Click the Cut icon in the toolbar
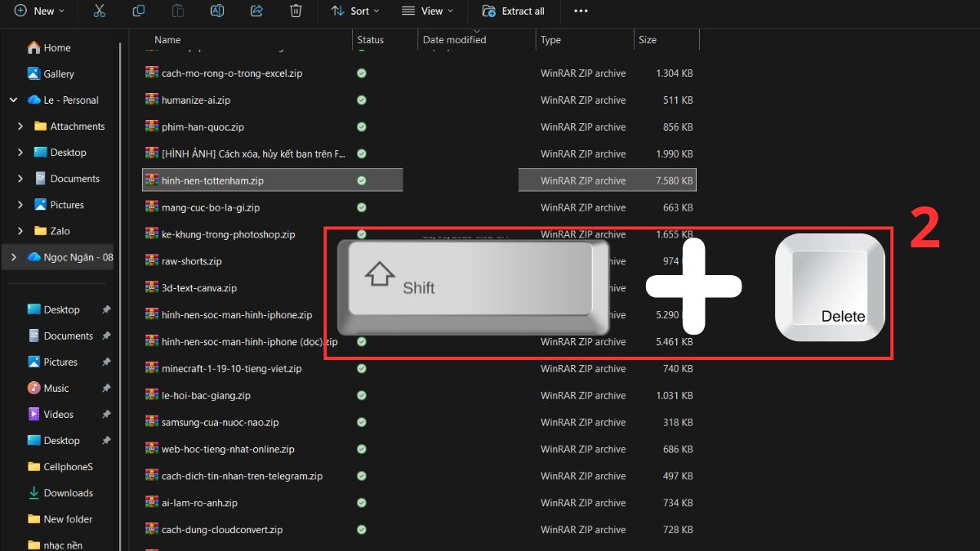 pyautogui.click(x=100, y=11)
